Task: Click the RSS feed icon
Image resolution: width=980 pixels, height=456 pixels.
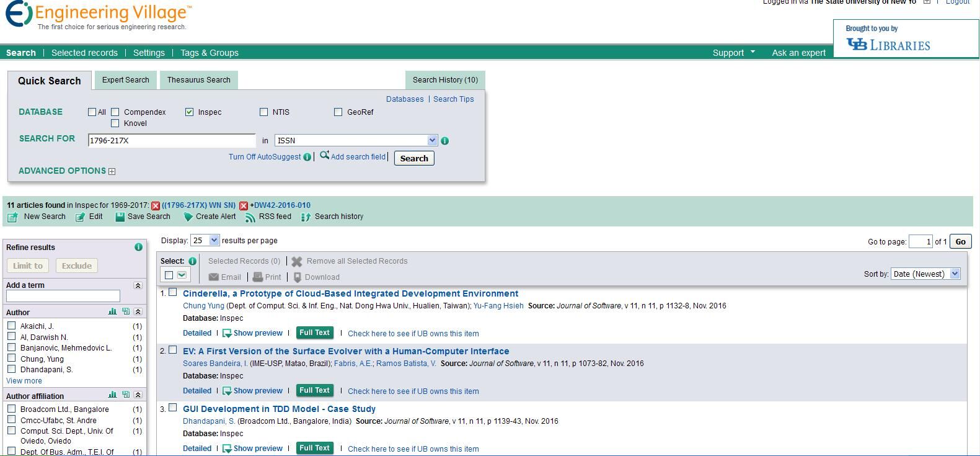Action: point(250,217)
